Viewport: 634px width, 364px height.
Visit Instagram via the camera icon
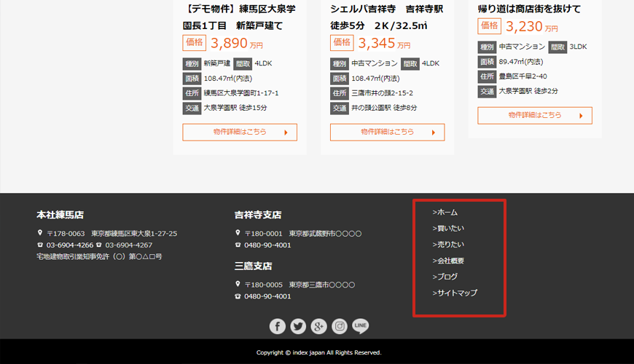tap(340, 326)
